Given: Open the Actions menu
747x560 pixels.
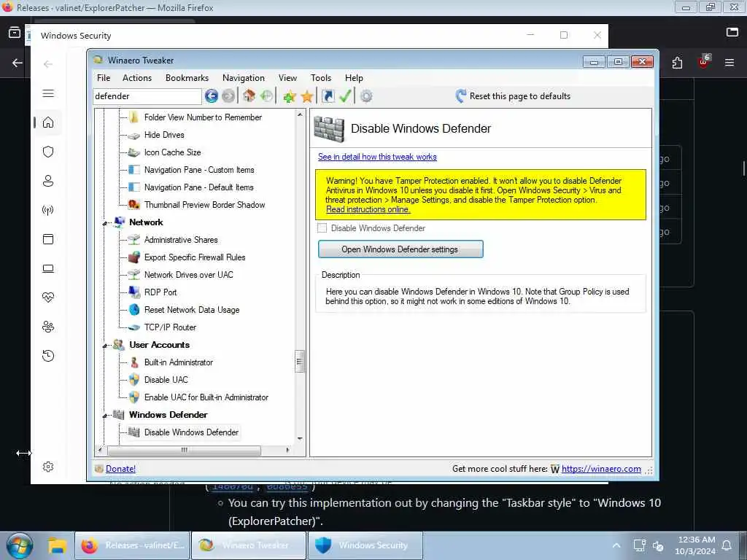Looking at the screenshot, I should tap(137, 78).
